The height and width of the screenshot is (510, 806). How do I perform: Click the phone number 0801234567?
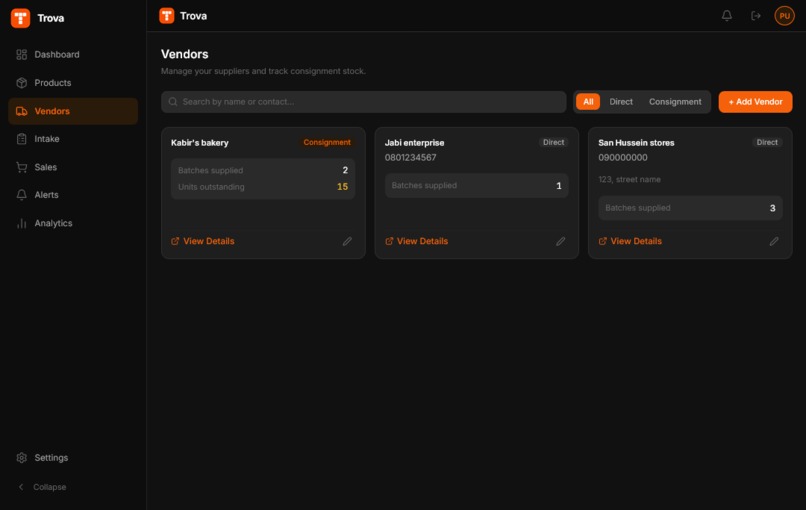(411, 158)
